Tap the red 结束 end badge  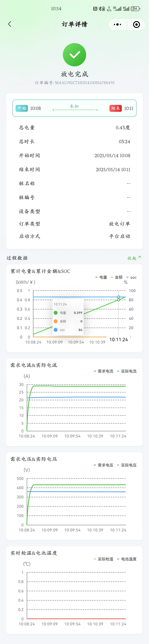click(116, 108)
